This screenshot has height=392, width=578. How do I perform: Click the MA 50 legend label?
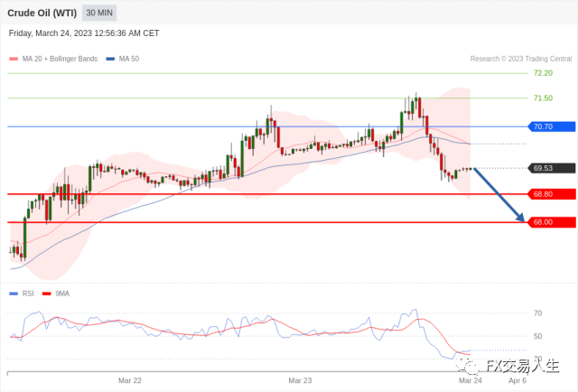tap(129, 59)
